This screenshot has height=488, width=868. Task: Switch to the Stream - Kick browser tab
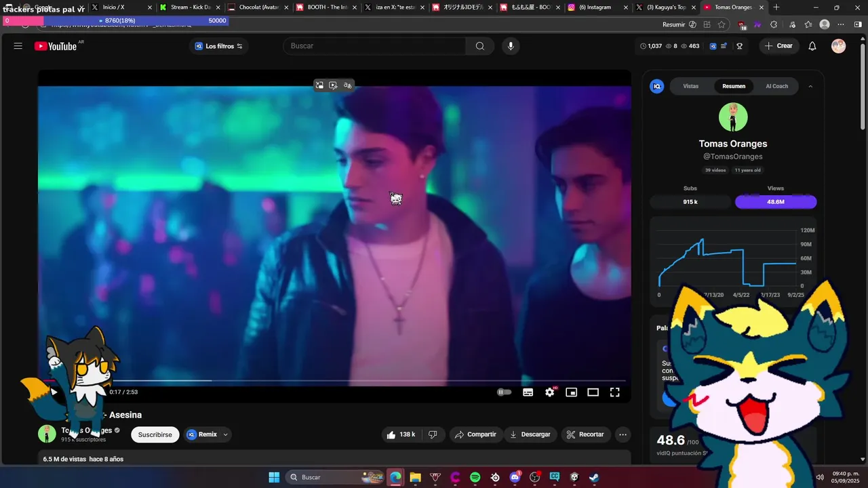[190, 7]
